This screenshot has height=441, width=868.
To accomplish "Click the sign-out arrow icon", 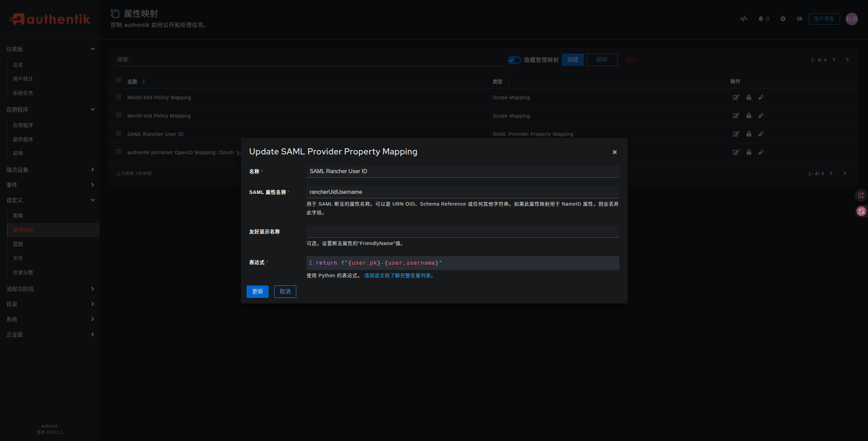I will point(800,19).
